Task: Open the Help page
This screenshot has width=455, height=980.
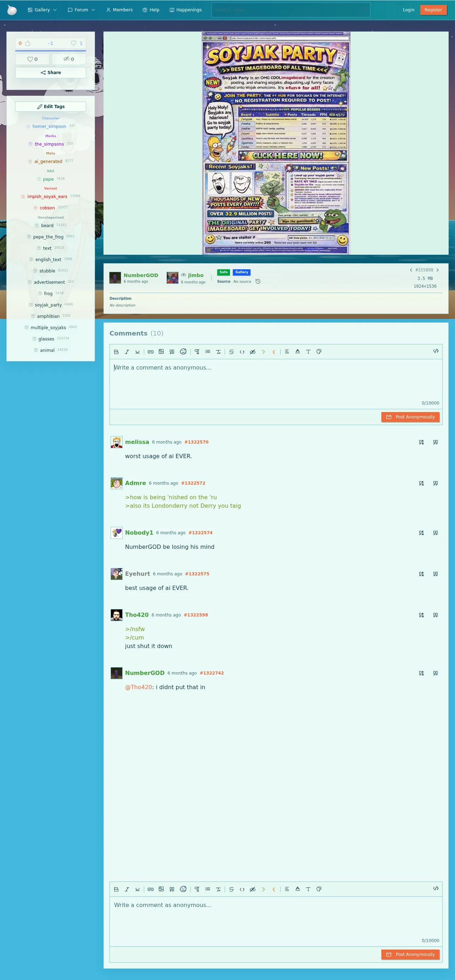Action: 151,10
